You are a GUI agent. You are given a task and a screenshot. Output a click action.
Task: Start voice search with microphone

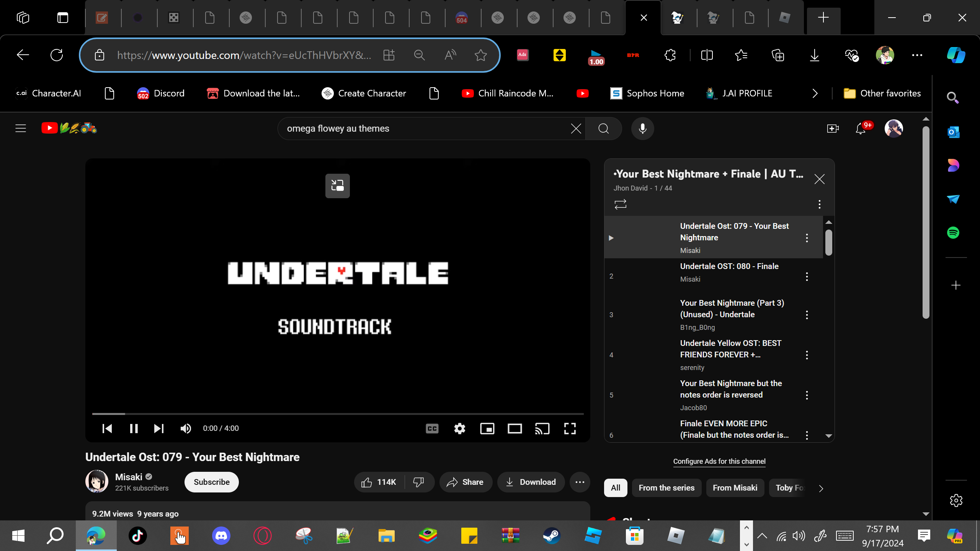[x=642, y=129]
